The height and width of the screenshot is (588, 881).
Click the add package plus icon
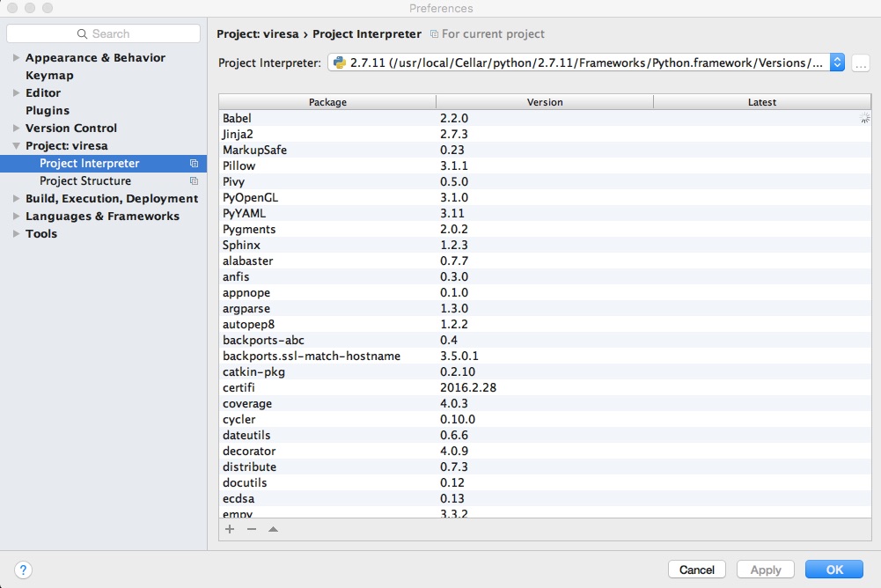pos(230,529)
